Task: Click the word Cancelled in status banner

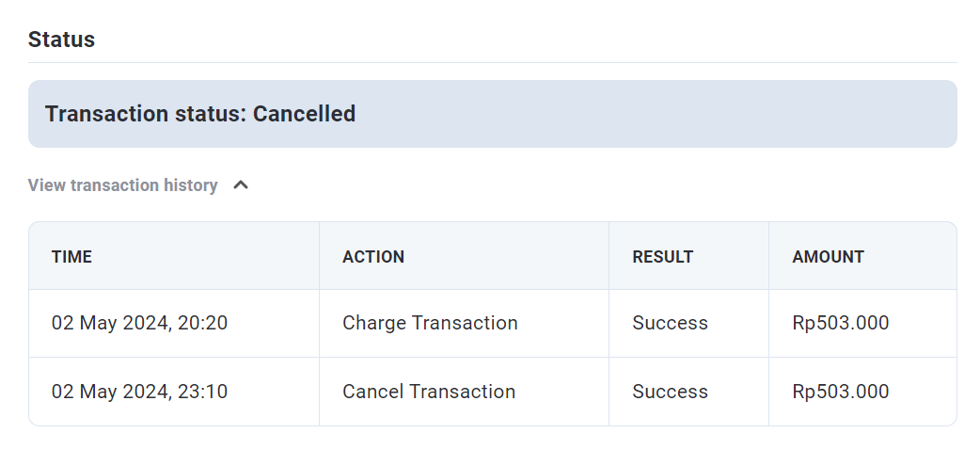Action: [x=305, y=114]
